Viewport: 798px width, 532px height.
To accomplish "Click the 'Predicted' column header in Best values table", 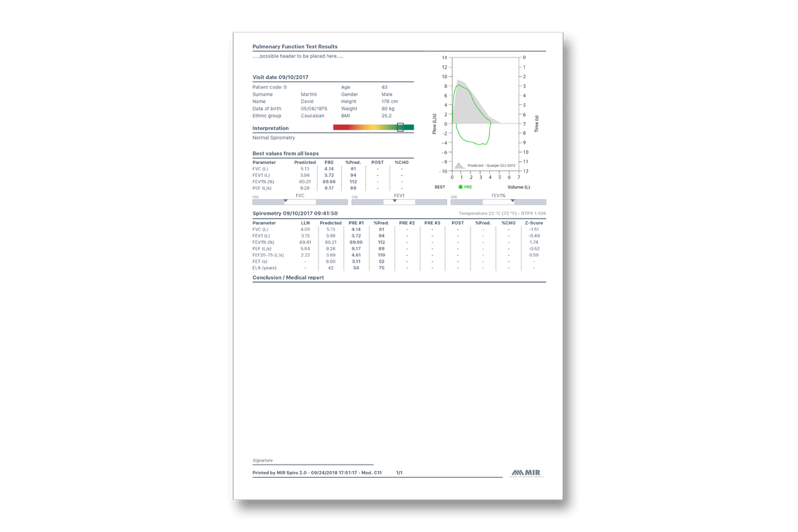I will [305, 162].
